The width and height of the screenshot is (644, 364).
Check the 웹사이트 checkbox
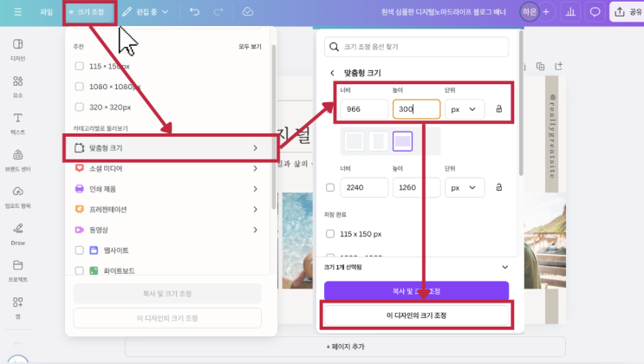coord(79,250)
